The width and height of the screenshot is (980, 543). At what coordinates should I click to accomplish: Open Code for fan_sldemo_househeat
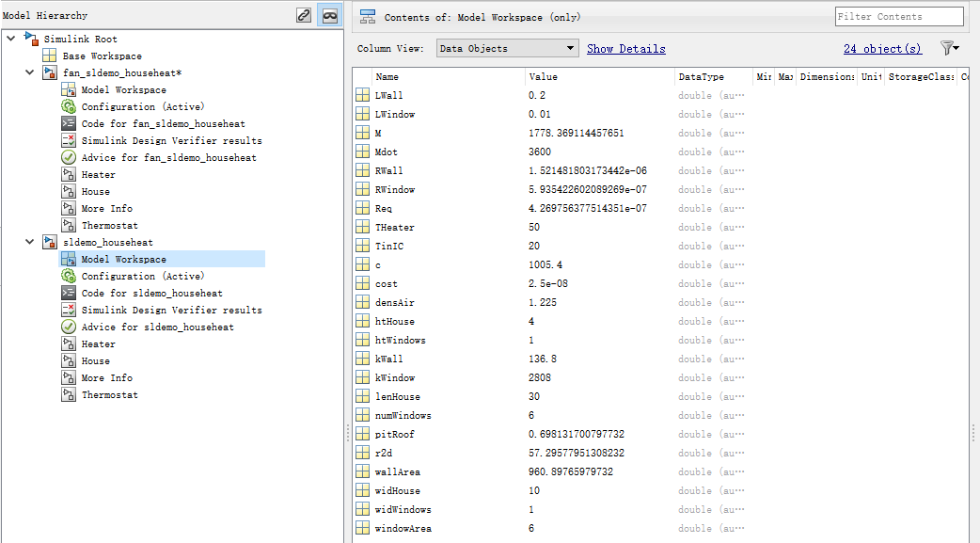153,123
